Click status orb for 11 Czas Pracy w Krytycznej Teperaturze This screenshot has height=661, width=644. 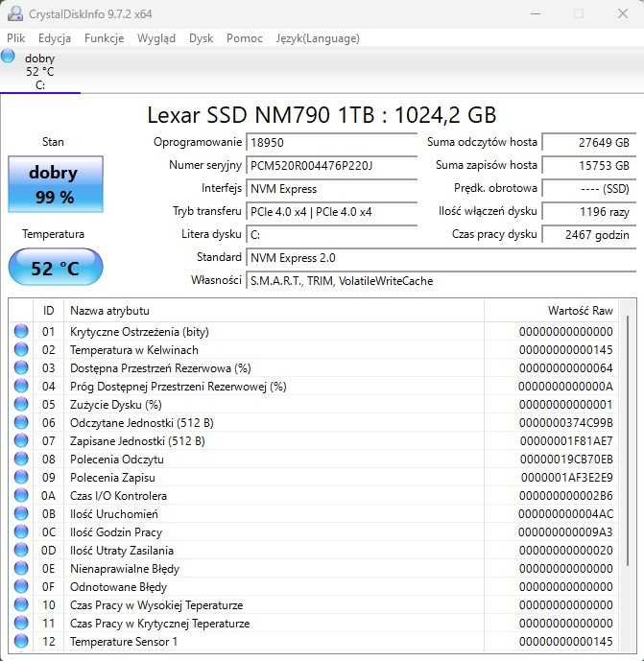pyautogui.click(x=21, y=623)
